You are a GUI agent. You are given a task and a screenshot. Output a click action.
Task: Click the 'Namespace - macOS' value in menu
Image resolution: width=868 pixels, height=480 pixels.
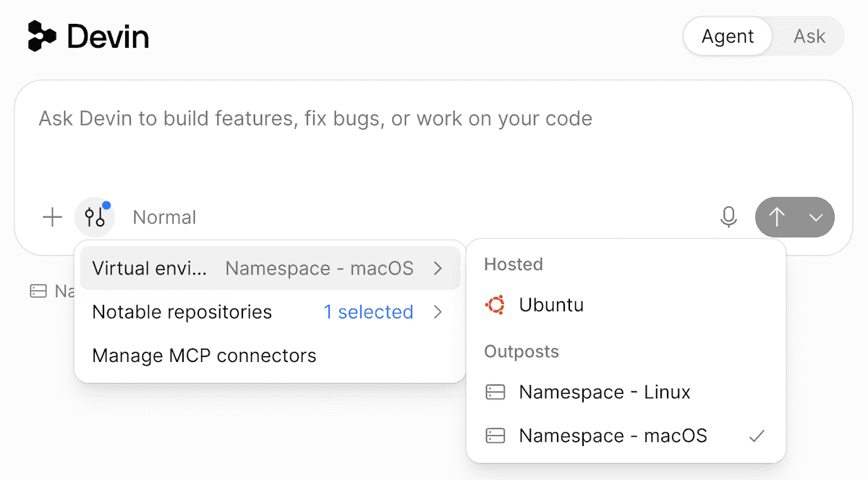pyautogui.click(x=320, y=269)
